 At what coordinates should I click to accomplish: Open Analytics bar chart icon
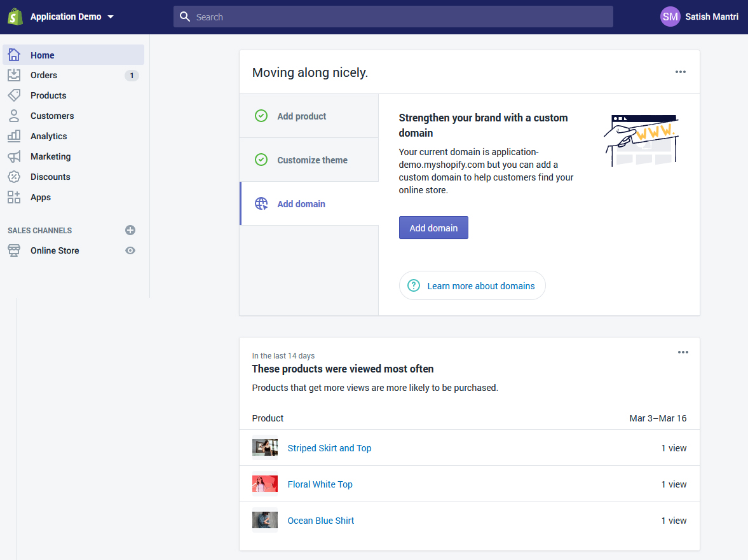tap(14, 136)
